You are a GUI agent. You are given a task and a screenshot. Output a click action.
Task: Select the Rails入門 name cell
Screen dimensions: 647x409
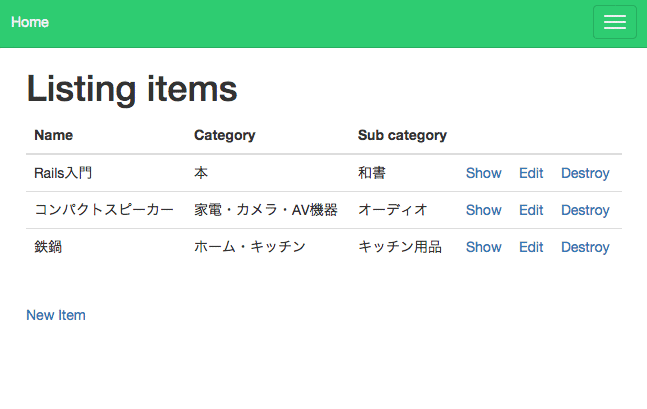point(63,173)
